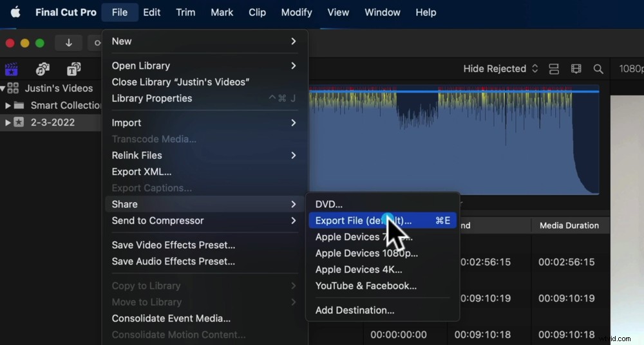
Task: Select the Justin's Videos library
Action: [x=59, y=88]
